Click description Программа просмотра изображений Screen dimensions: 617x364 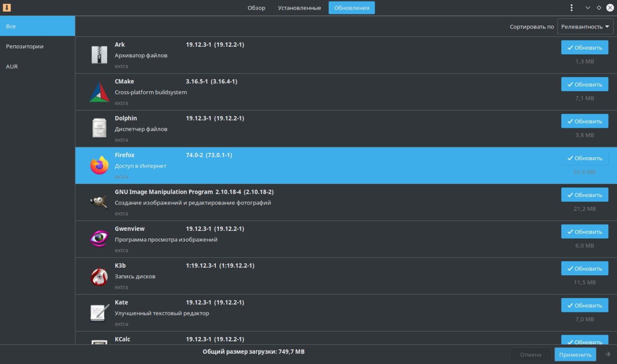[166, 240]
